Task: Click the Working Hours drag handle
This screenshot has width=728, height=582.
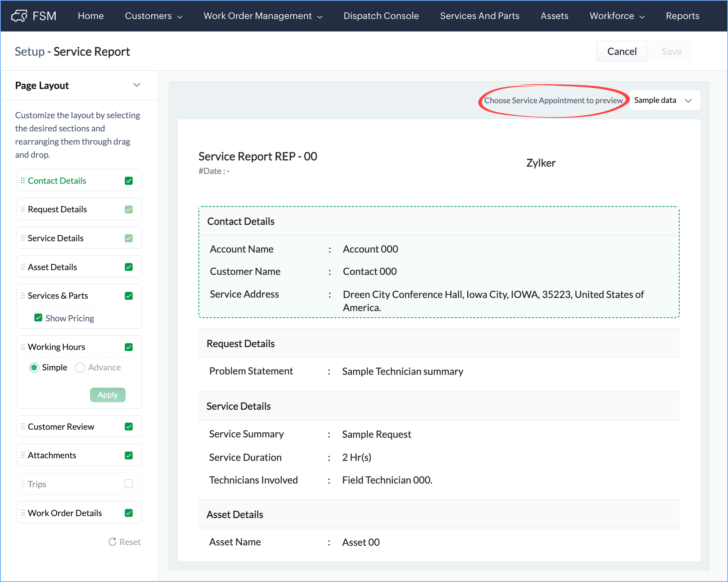Action: [23, 347]
